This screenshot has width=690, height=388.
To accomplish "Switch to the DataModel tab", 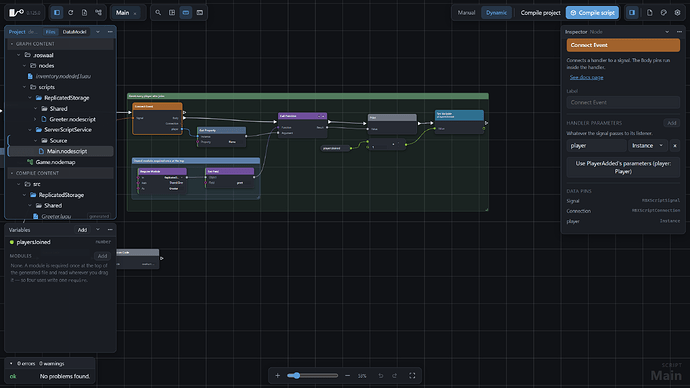I will pyautogui.click(x=74, y=32).
